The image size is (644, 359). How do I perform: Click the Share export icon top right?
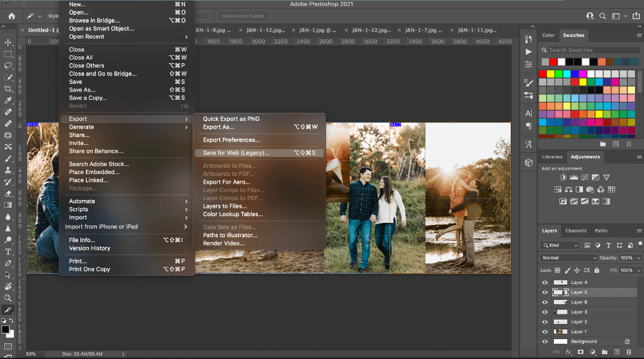(636, 16)
